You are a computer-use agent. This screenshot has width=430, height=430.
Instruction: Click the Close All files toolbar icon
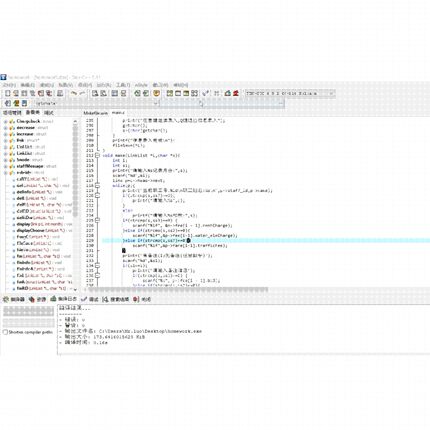(49, 93)
